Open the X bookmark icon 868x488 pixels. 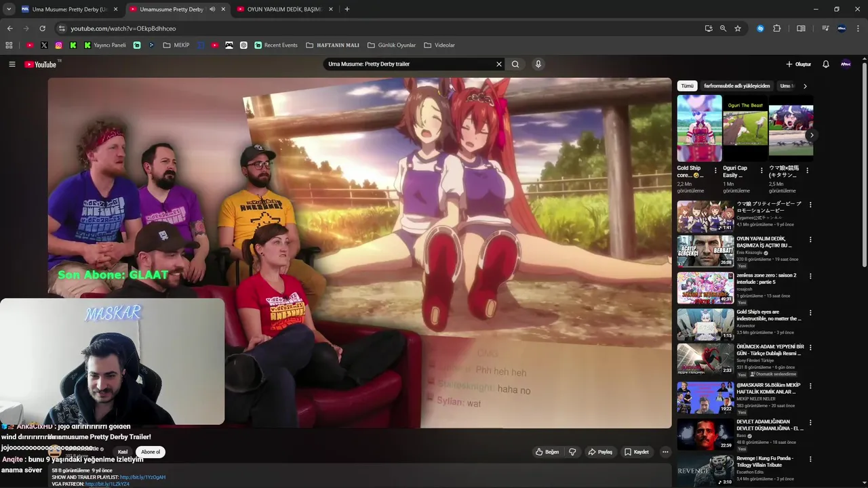(x=44, y=45)
